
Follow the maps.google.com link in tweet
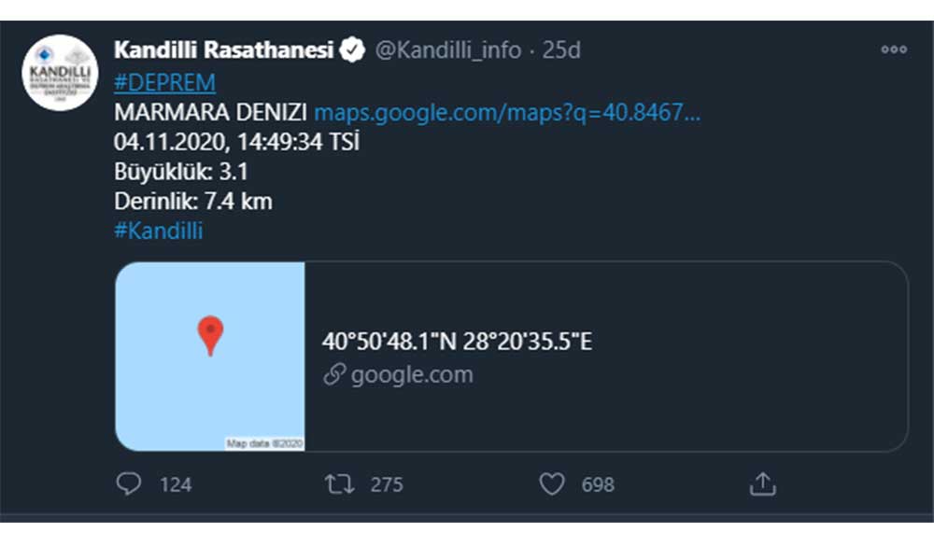[507, 113]
